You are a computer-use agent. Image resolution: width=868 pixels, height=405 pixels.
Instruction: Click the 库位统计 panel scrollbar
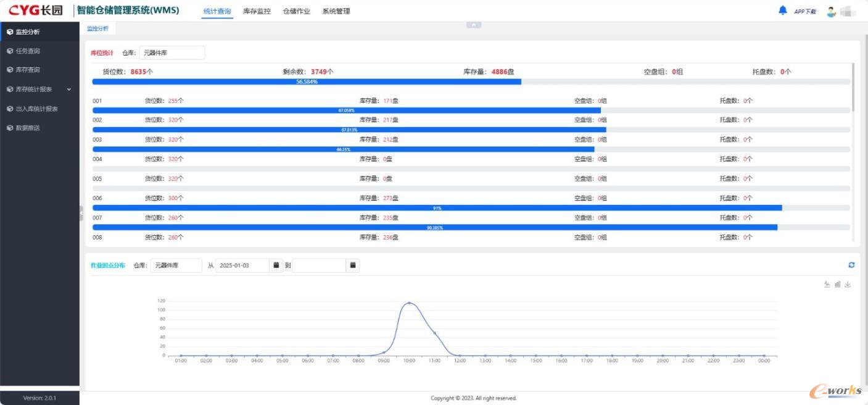tap(854, 87)
